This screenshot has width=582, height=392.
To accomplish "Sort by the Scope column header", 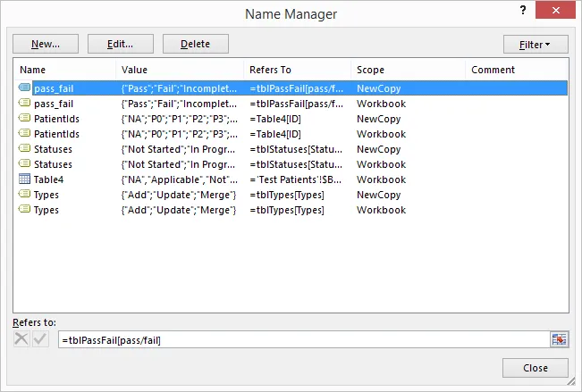I will click(x=408, y=70).
